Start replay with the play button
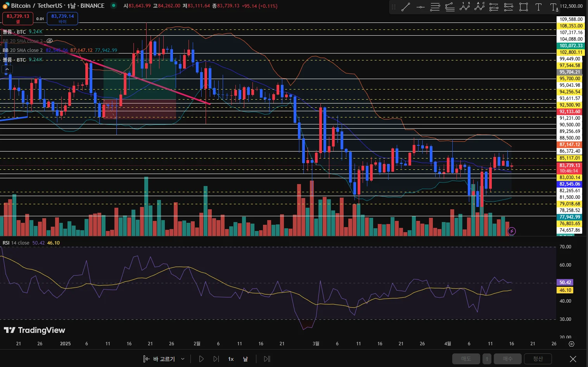Viewport: 588px width, 367px height. (201, 359)
